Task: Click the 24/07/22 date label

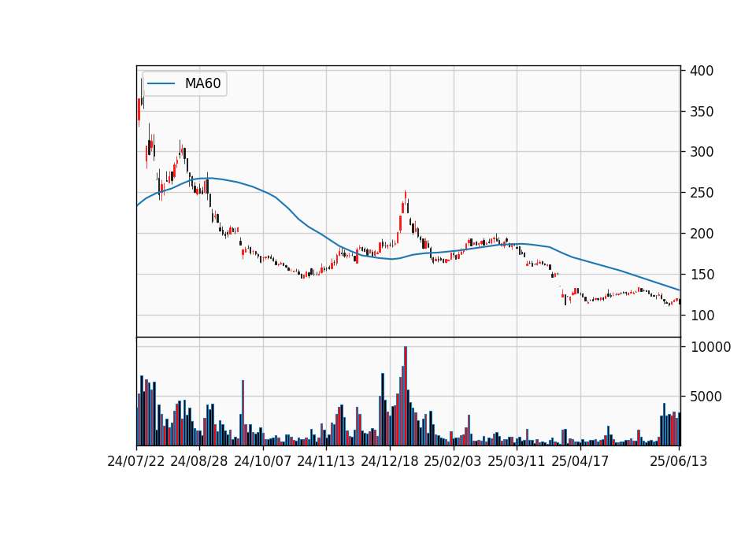Action: pos(136,461)
